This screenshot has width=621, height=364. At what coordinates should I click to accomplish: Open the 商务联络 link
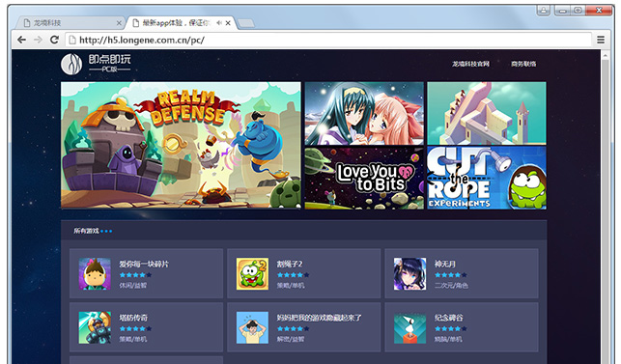523,64
